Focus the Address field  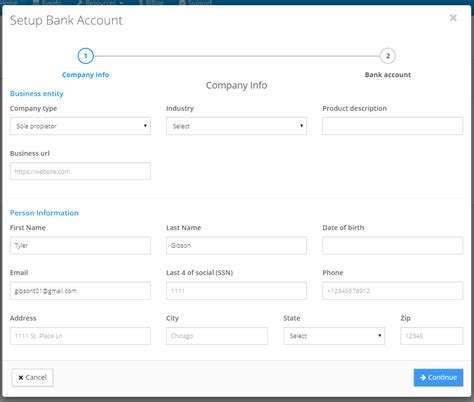[80, 336]
